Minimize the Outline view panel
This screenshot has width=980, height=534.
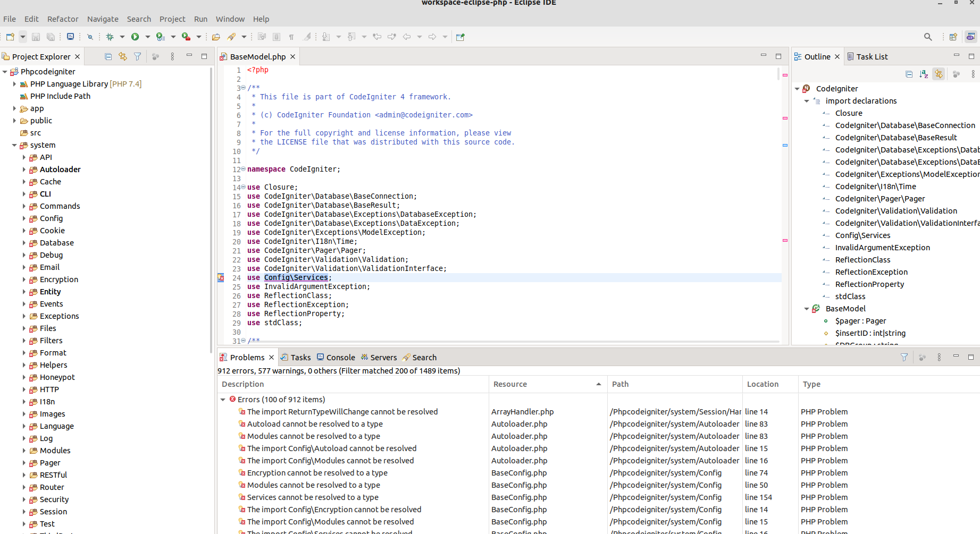956,56
